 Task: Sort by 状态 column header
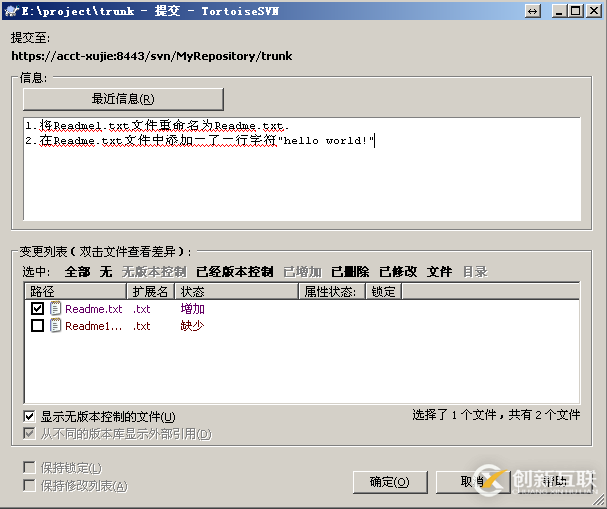click(x=237, y=291)
